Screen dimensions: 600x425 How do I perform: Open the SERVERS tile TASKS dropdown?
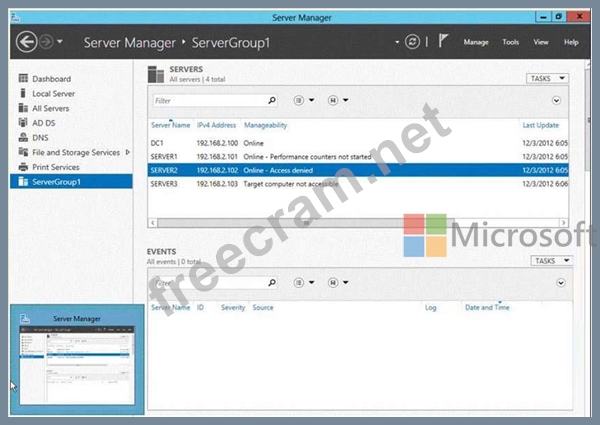(x=547, y=78)
